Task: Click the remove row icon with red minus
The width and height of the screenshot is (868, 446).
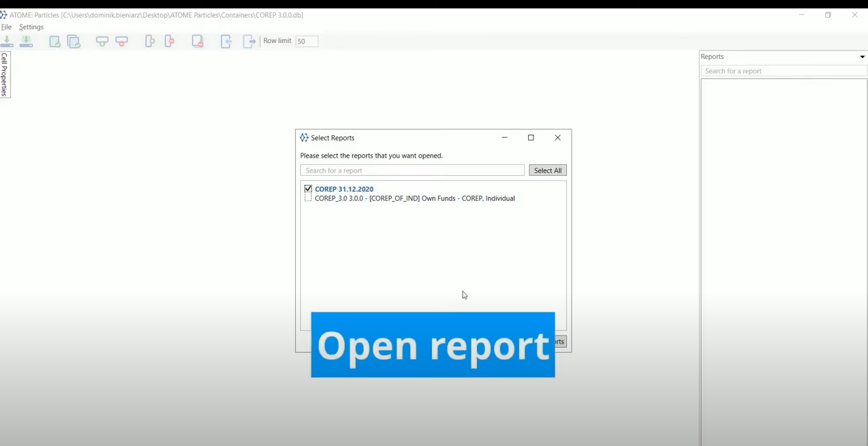Action: (122, 42)
